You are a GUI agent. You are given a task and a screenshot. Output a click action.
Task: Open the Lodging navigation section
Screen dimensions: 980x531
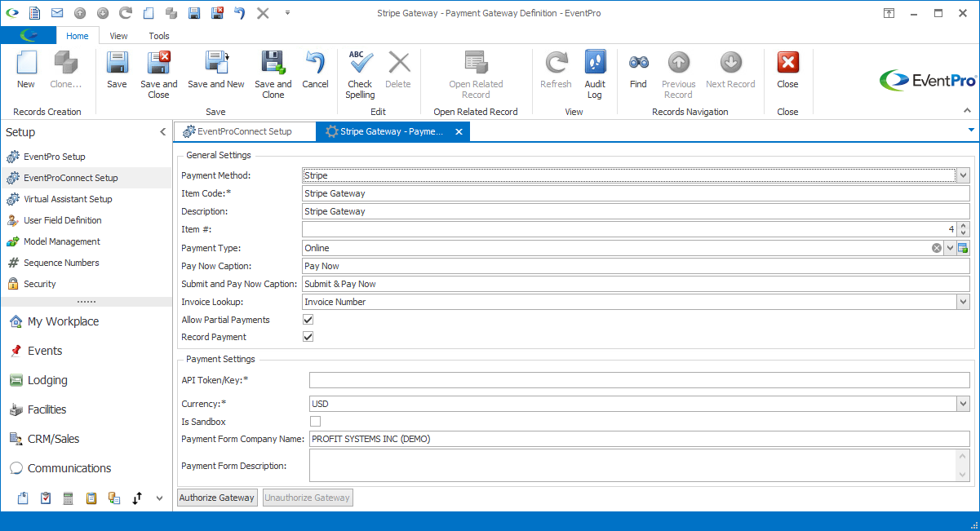click(x=86, y=380)
